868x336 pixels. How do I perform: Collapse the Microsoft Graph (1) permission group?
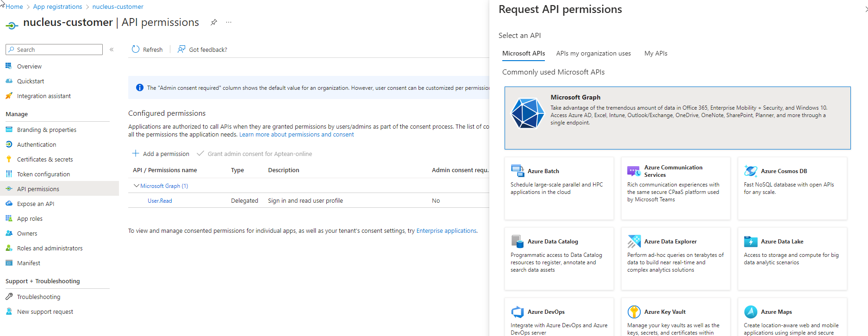tap(136, 186)
